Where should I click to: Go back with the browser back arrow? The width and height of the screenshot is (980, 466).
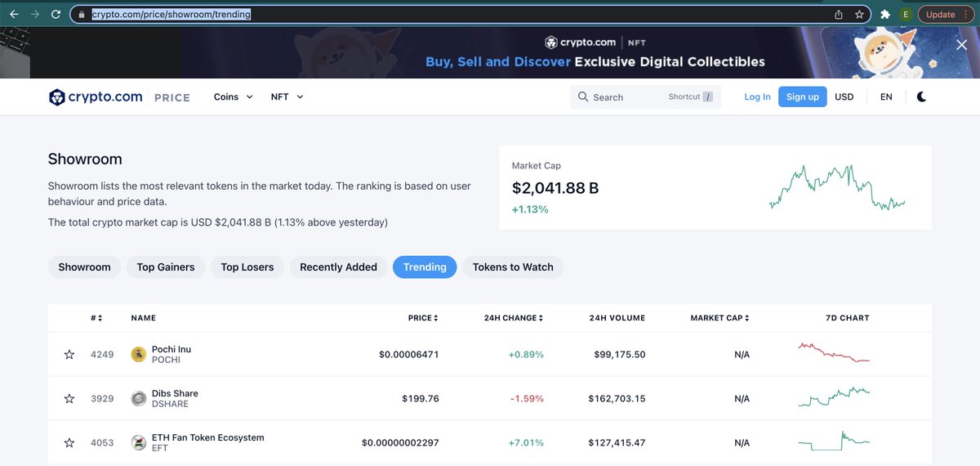pyautogui.click(x=14, y=14)
